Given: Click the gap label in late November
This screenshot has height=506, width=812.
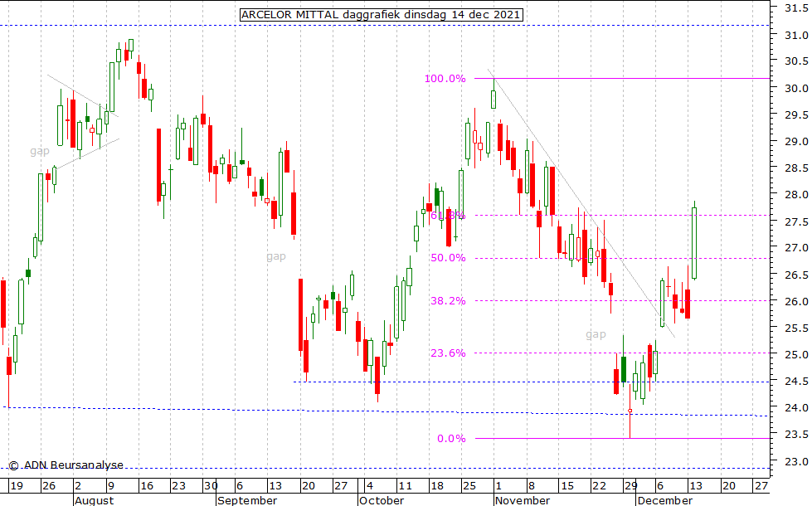Looking at the screenshot, I should pyautogui.click(x=596, y=334).
